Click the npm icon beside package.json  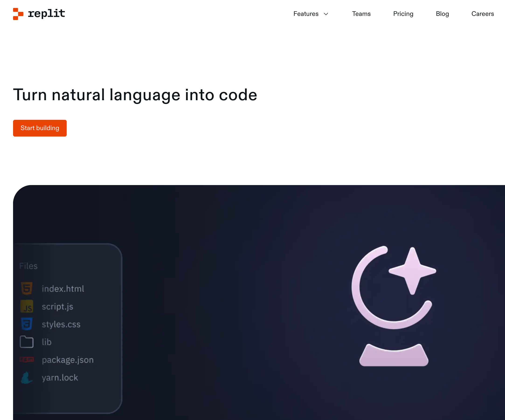(27, 359)
